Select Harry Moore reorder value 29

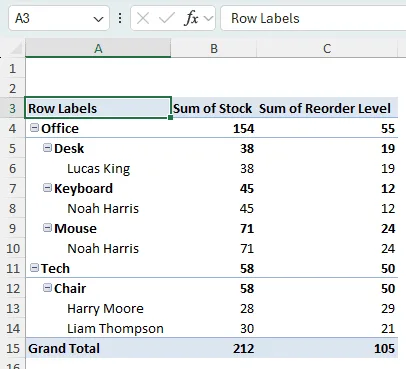pyautogui.click(x=327, y=308)
